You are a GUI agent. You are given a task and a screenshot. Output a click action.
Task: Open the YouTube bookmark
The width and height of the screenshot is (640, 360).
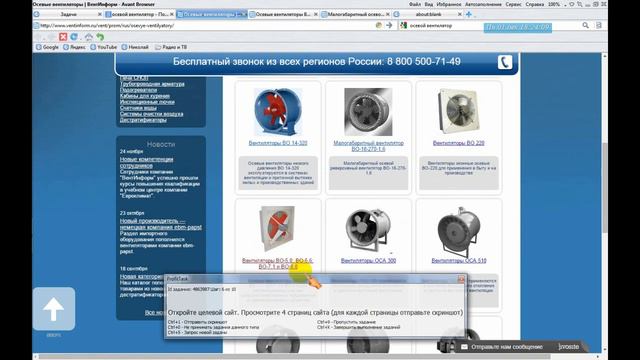103,47
